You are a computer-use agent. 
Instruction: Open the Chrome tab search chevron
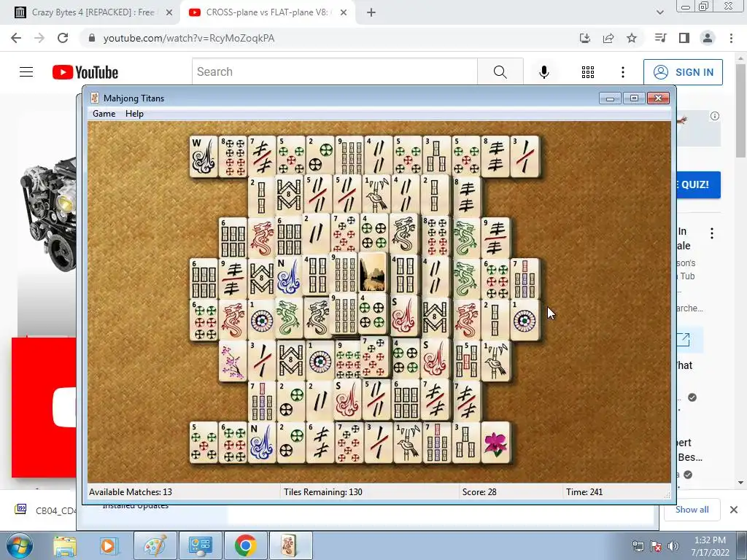[x=659, y=12]
